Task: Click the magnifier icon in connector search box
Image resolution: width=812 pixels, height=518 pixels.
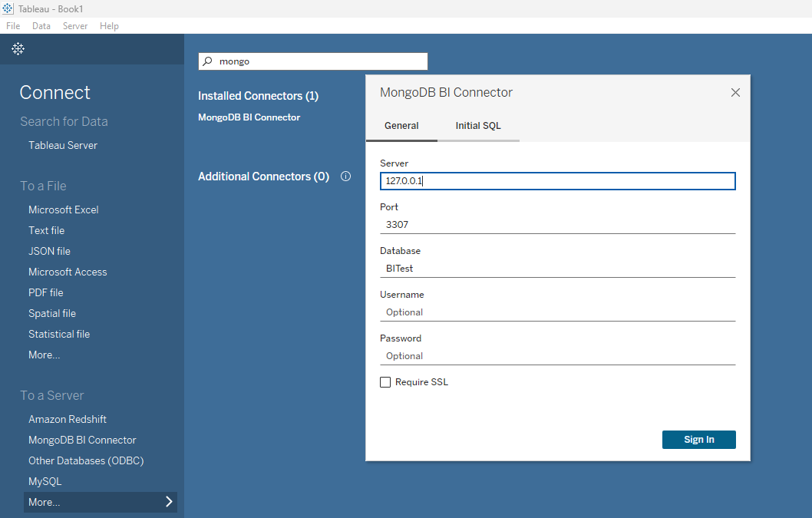Action: pos(208,61)
